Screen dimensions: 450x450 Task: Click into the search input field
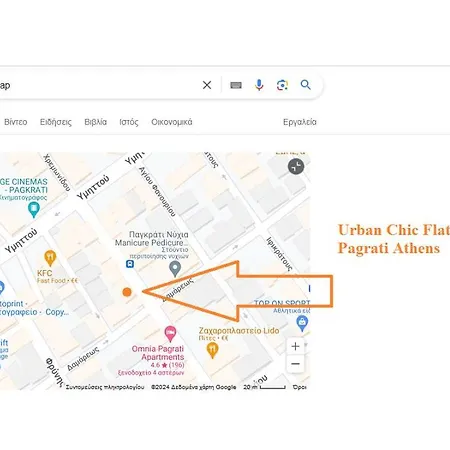tap(100, 85)
